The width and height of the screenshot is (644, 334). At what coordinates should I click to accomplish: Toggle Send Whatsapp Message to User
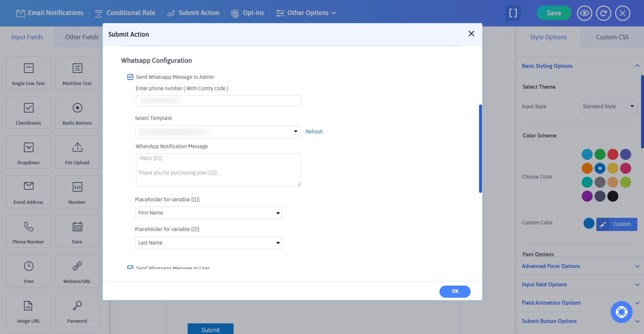(x=130, y=268)
